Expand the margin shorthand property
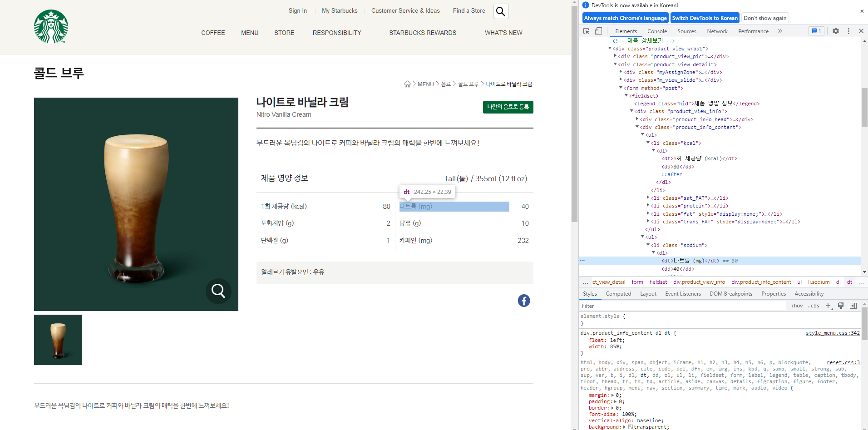 coord(612,395)
